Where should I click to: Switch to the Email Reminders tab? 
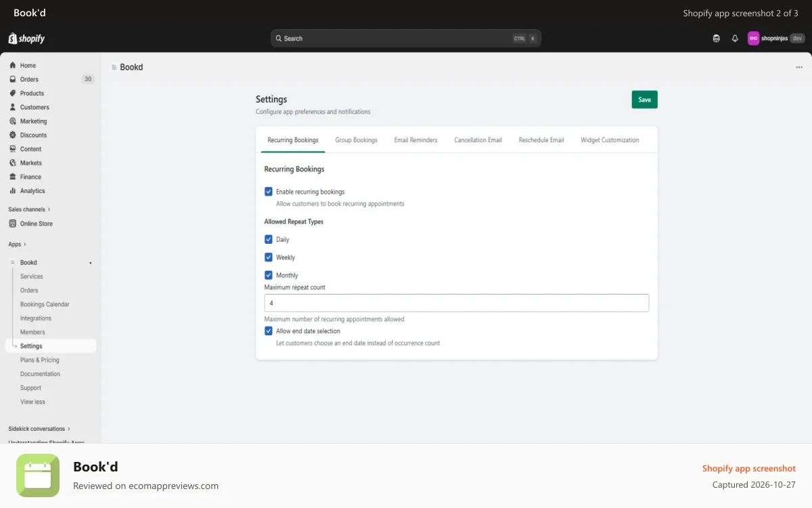pos(416,140)
